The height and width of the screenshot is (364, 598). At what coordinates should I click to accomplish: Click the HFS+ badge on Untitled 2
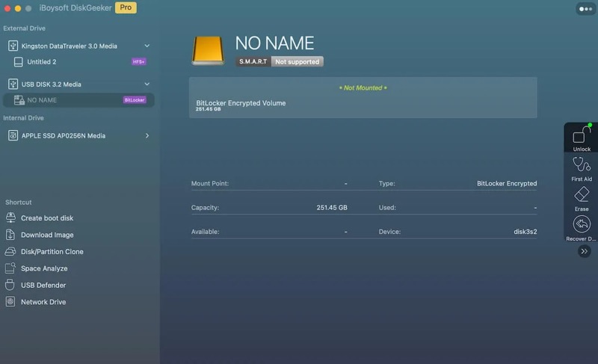click(139, 61)
